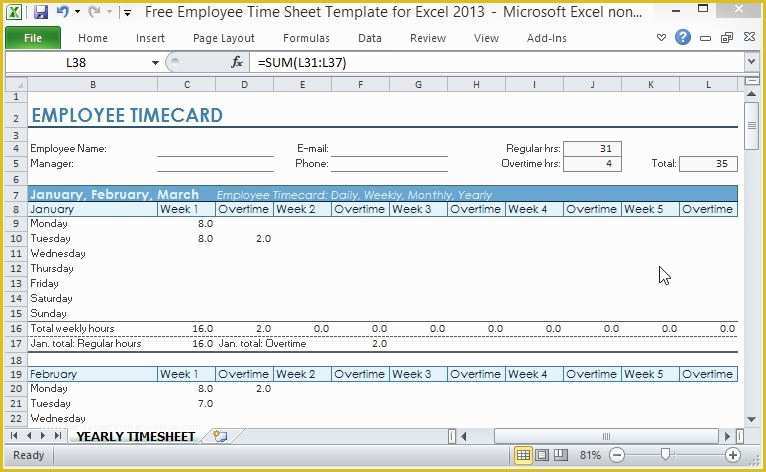Viewport: 766px width, 472px height.
Task: Select column B header
Action: pyautogui.click(x=93, y=85)
